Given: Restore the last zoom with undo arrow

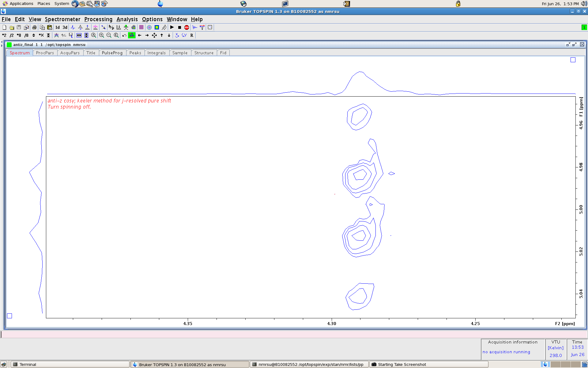Looking at the screenshot, I should click(124, 35).
